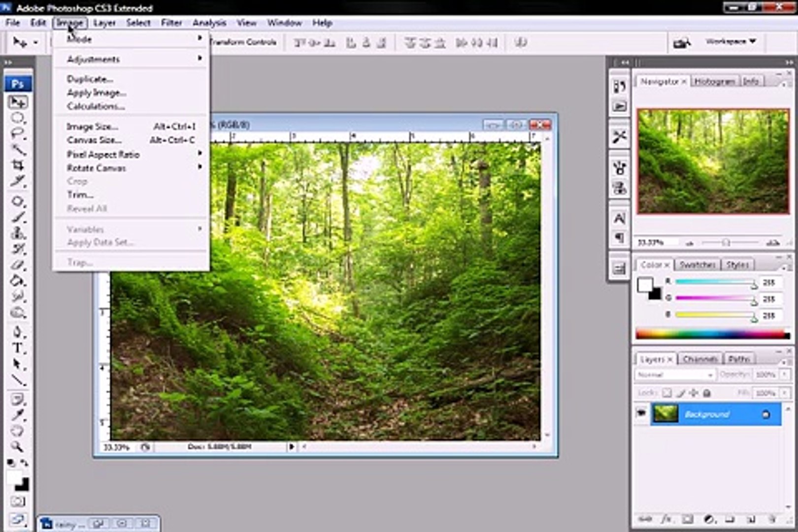Open the Paragraph panel icon

point(620,238)
